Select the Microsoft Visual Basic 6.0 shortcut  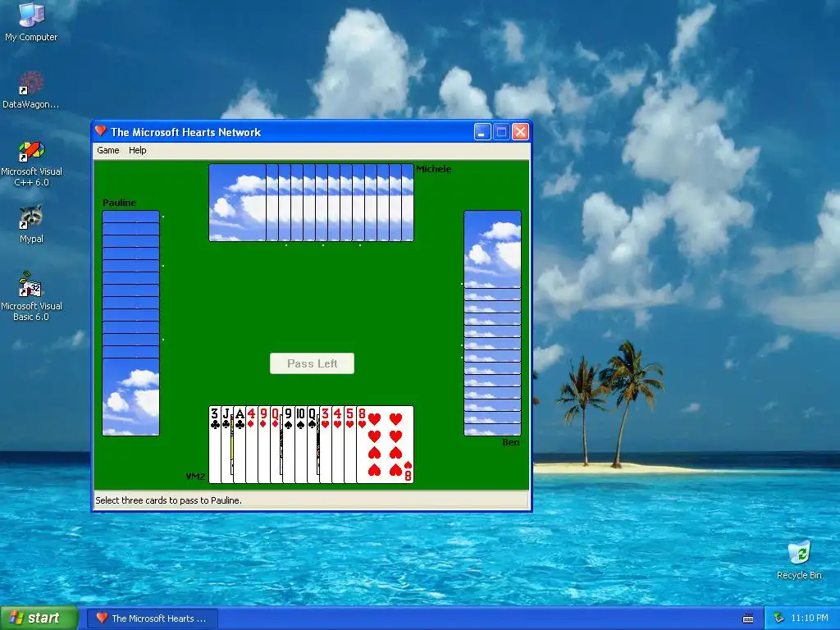31,297
